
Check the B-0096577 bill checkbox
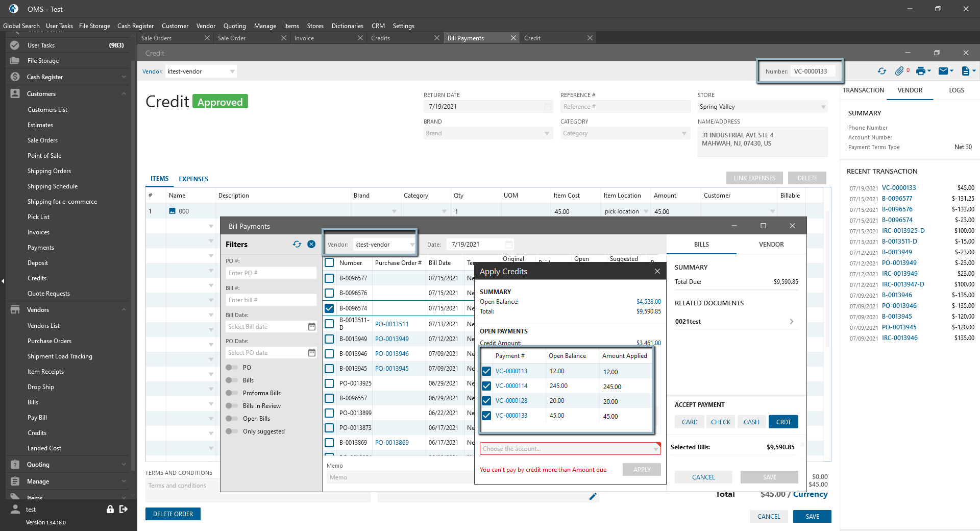(329, 278)
